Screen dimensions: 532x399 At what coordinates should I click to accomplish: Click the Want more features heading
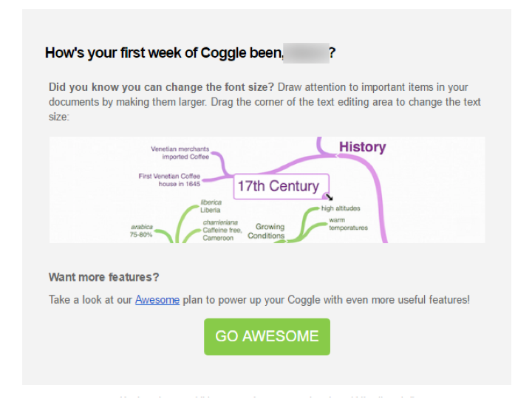(x=103, y=277)
